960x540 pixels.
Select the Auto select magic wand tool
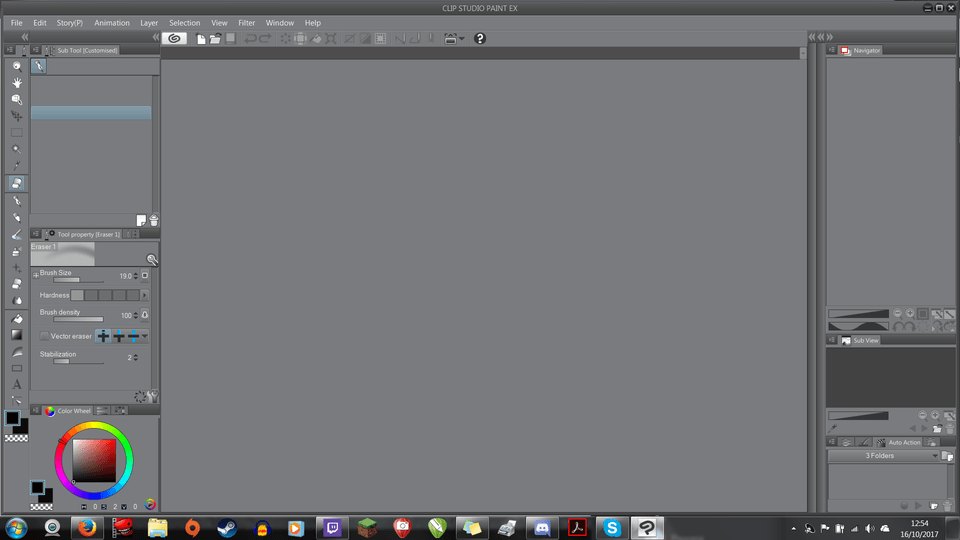17,149
